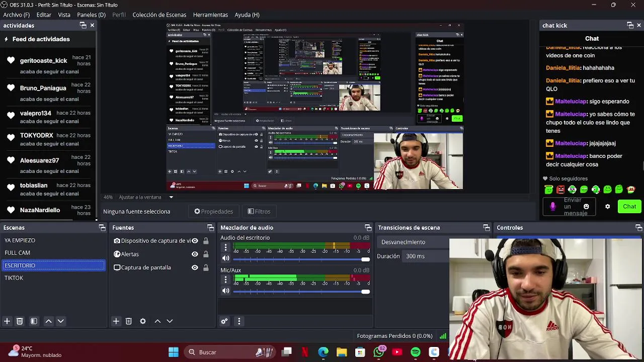Open Netflix from the taskbar

coord(305,352)
